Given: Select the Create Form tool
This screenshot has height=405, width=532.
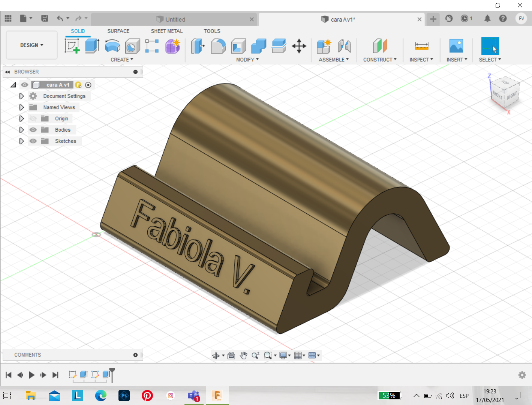Looking at the screenshot, I should click(x=172, y=46).
